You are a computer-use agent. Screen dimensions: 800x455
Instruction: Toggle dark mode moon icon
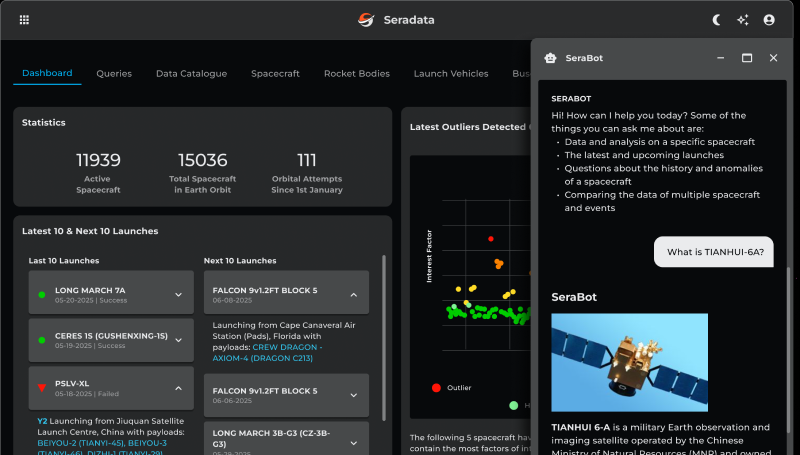tap(716, 20)
